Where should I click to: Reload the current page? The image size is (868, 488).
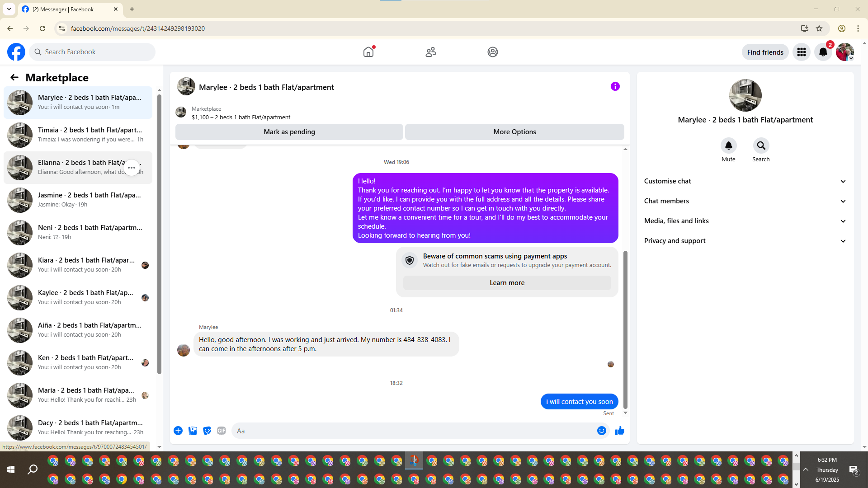tap(42, 28)
